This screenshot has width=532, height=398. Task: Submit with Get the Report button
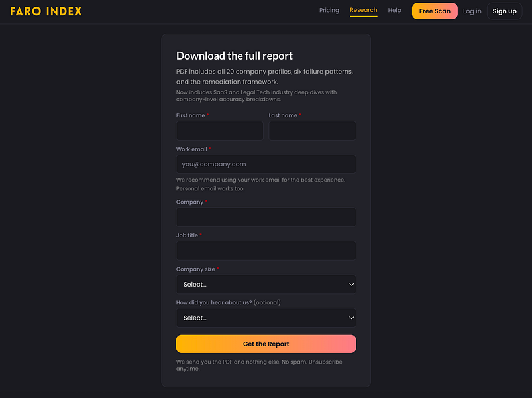click(266, 344)
